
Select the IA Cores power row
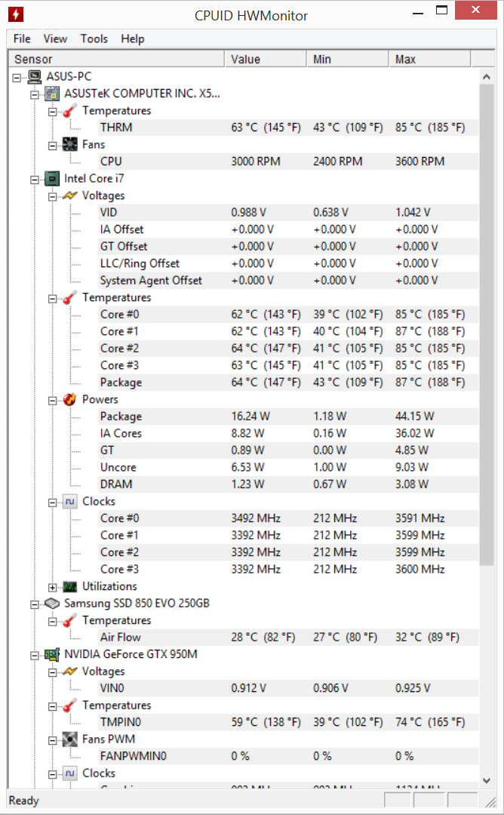(287, 433)
